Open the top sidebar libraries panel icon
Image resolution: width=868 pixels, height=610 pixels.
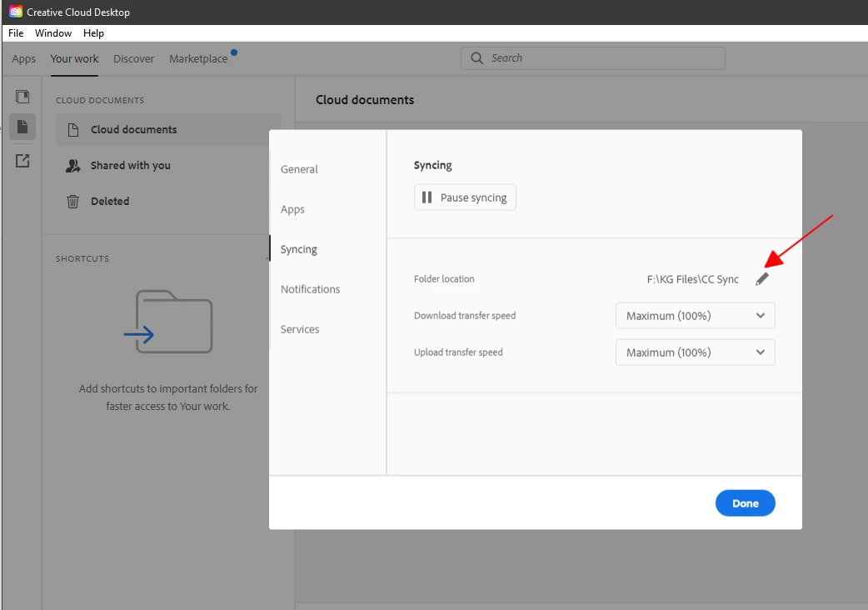coord(22,97)
